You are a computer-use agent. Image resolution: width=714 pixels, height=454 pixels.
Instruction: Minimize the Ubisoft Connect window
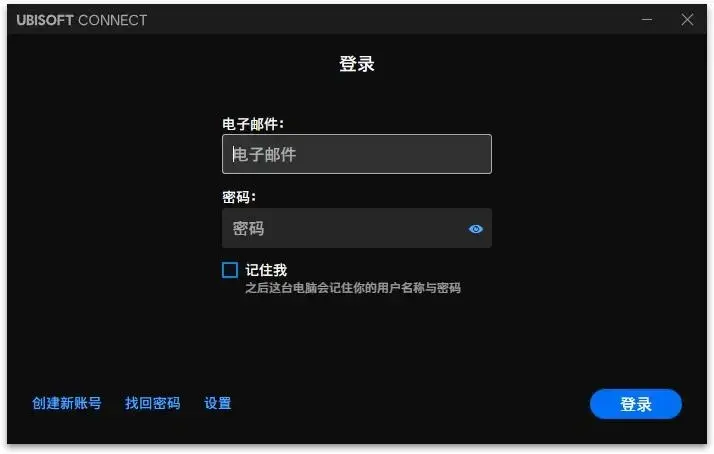pyautogui.click(x=647, y=20)
